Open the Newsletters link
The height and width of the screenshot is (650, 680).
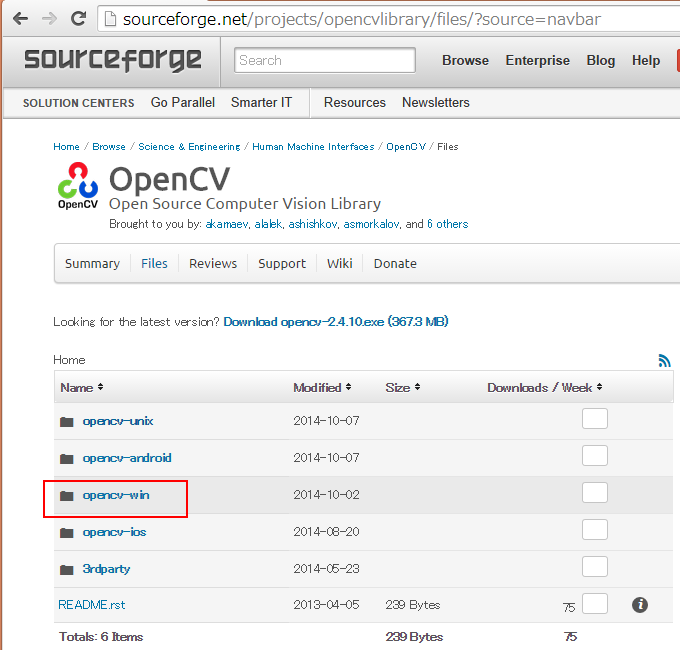point(436,102)
